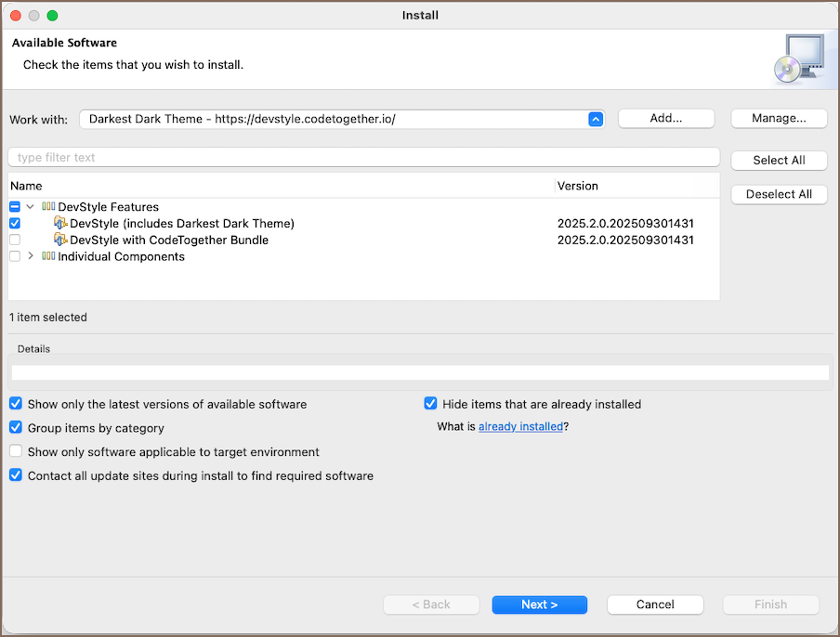Click the Individual Components category icon
This screenshot has height=637, width=840.
[x=48, y=257]
